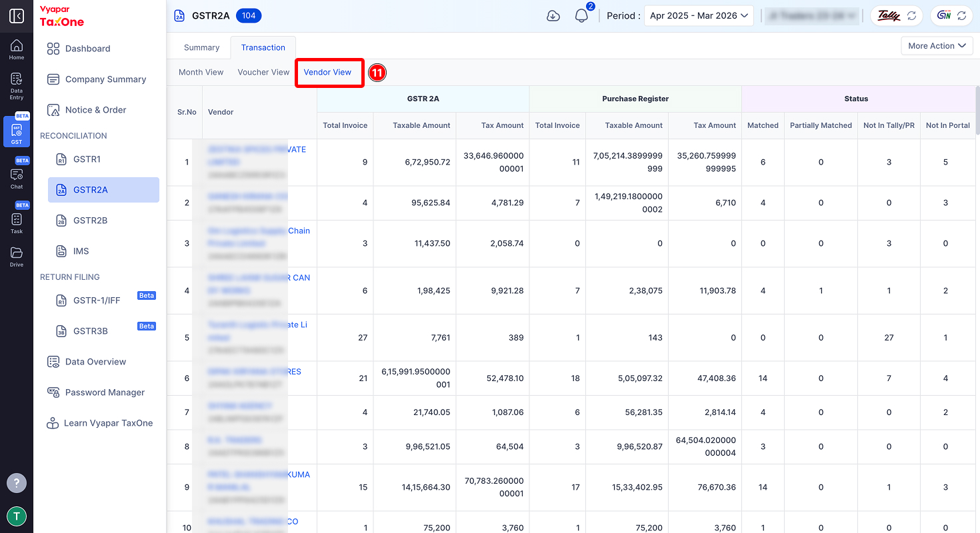Select Voucher View
Image resolution: width=980 pixels, height=533 pixels.
tap(263, 72)
